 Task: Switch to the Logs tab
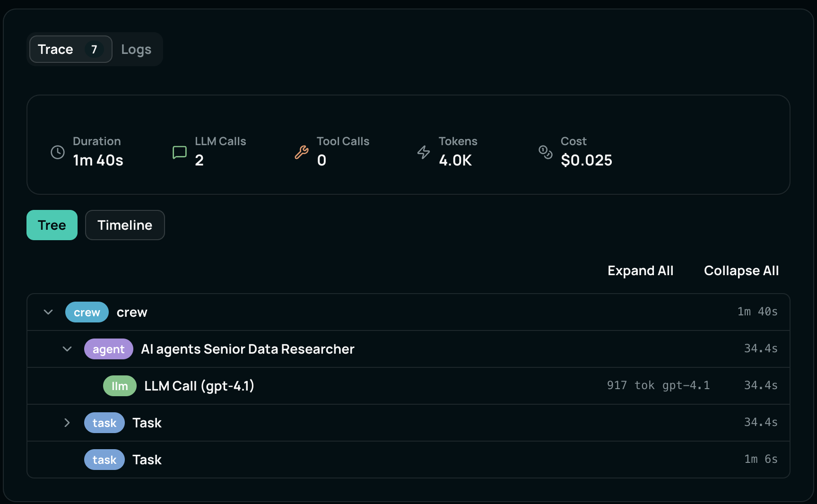[136, 49]
